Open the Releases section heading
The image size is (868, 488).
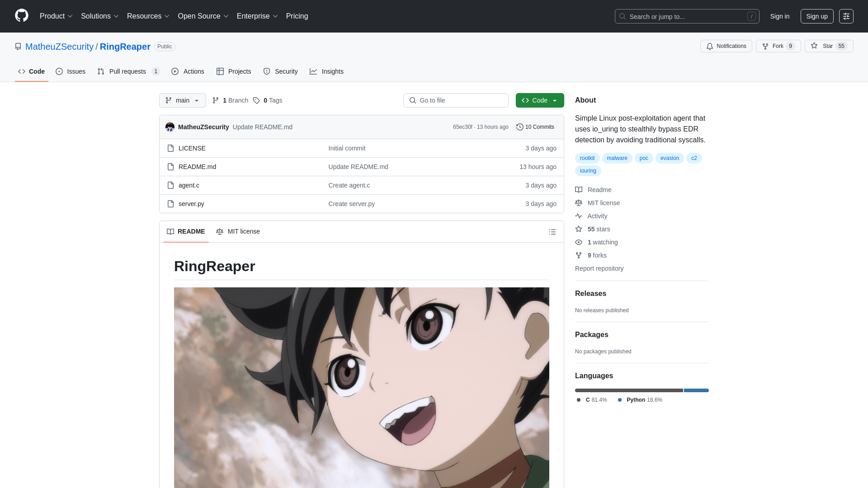coord(590,294)
